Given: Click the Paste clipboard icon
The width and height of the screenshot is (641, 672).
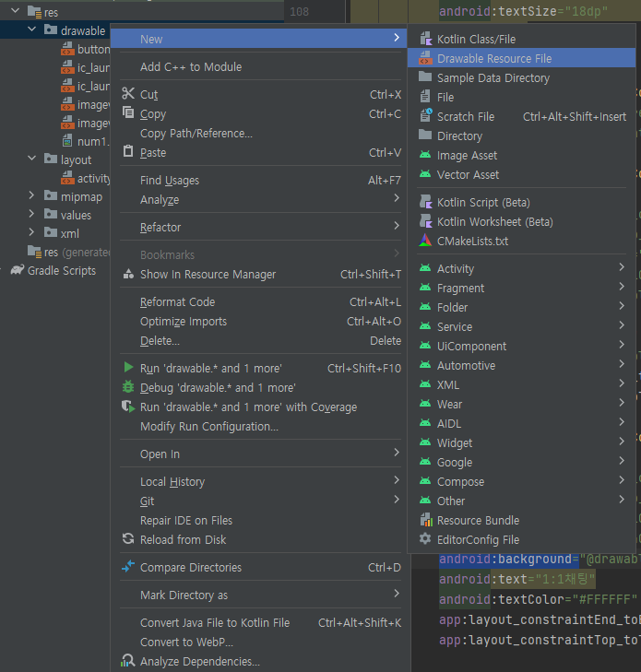Looking at the screenshot, I should [x=128, y=151].
